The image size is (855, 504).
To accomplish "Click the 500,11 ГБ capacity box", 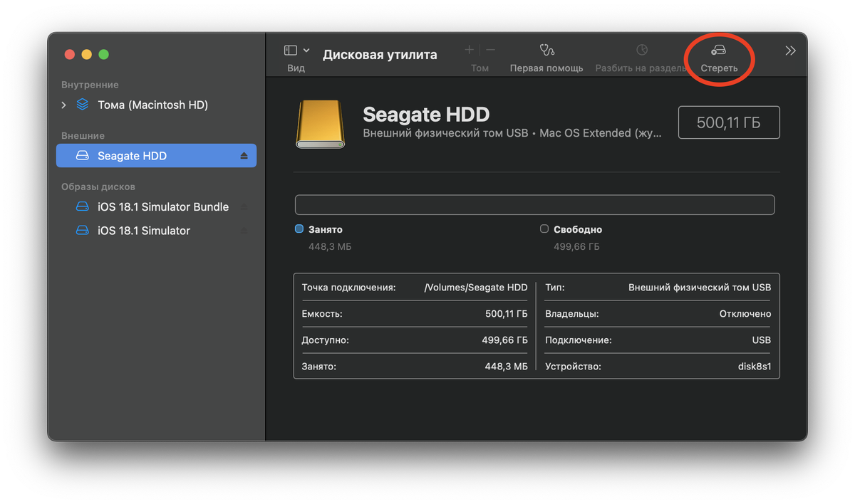I will 728,122.
